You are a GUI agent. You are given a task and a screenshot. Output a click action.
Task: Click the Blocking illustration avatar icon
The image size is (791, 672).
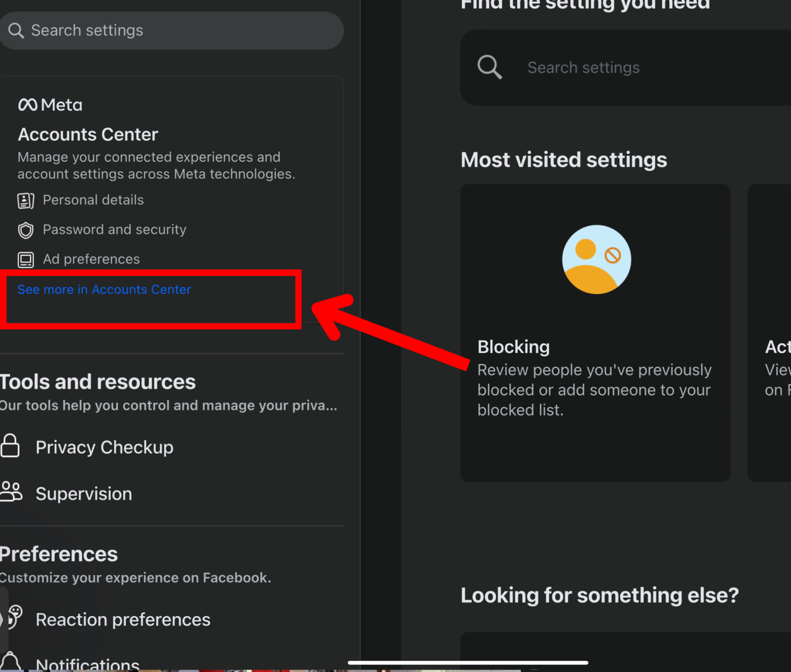pos(596,259)
